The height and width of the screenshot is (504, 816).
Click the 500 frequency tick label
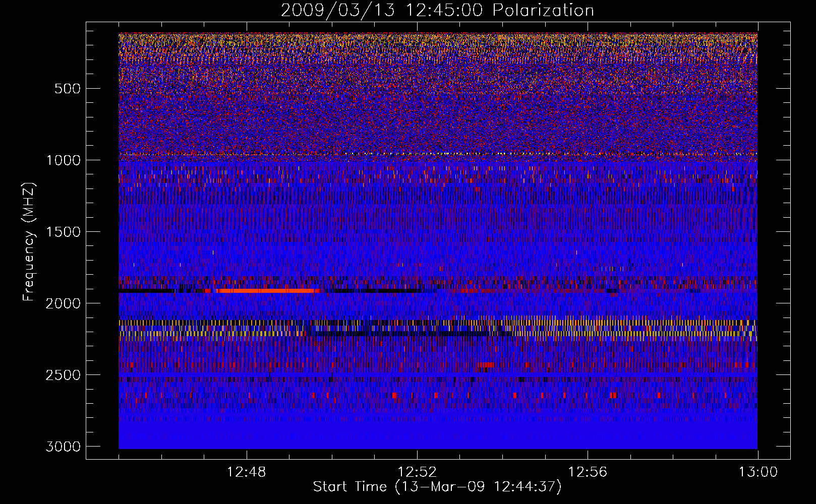[x=67, y=89]
